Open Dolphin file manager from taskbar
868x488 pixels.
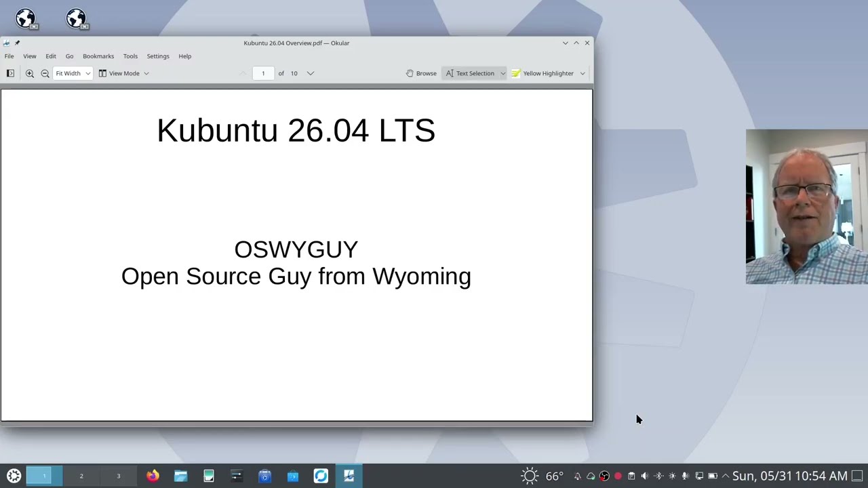180,476
